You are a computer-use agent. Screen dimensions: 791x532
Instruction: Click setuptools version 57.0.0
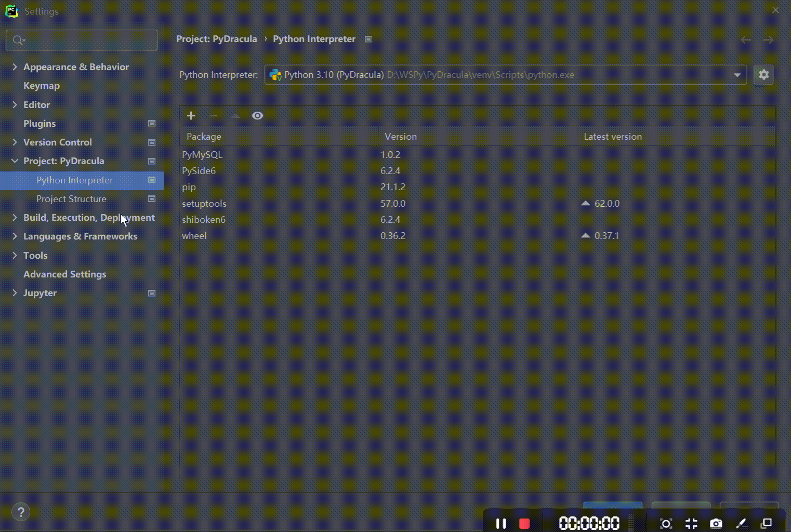pos(393,203)
